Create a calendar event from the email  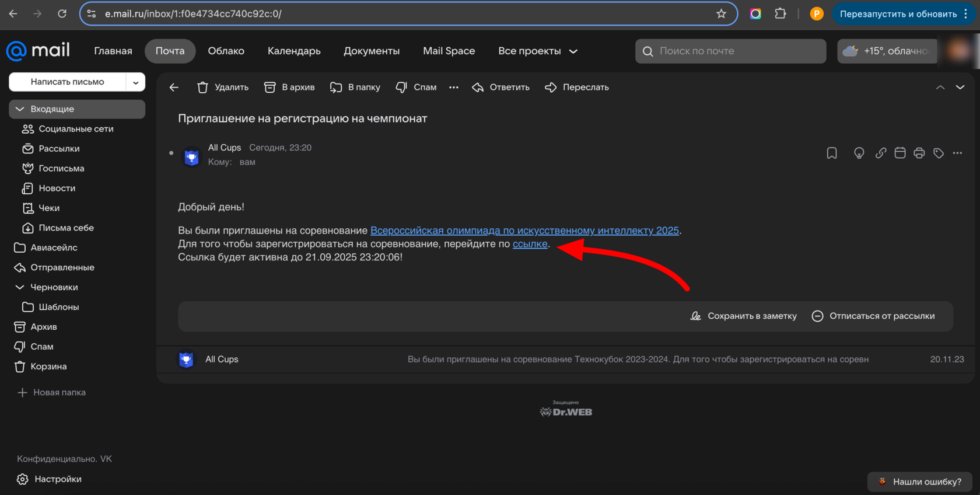coord(900,153)
